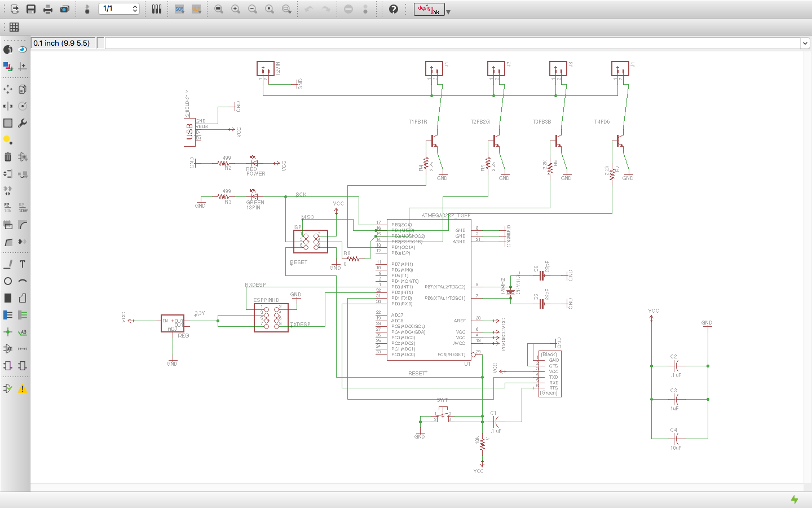Select the Line drawing tool
Image resolution: width=812 pixels, height=508 pixels.
pos(8,264)
